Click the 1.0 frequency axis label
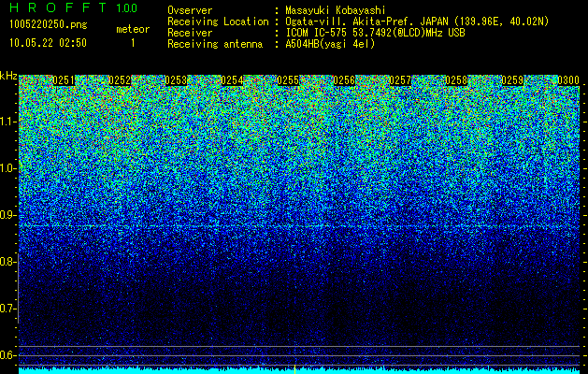The image size is (588, 374). 8,168
